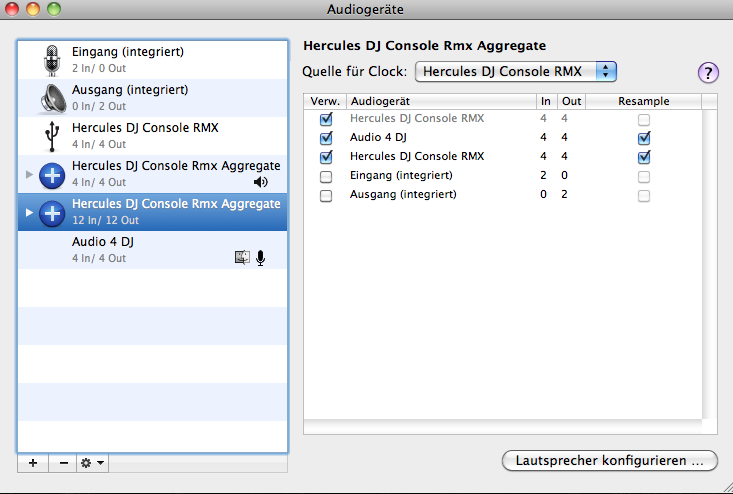Close the Audiogeräte window with the red button

tap(11, 9)
